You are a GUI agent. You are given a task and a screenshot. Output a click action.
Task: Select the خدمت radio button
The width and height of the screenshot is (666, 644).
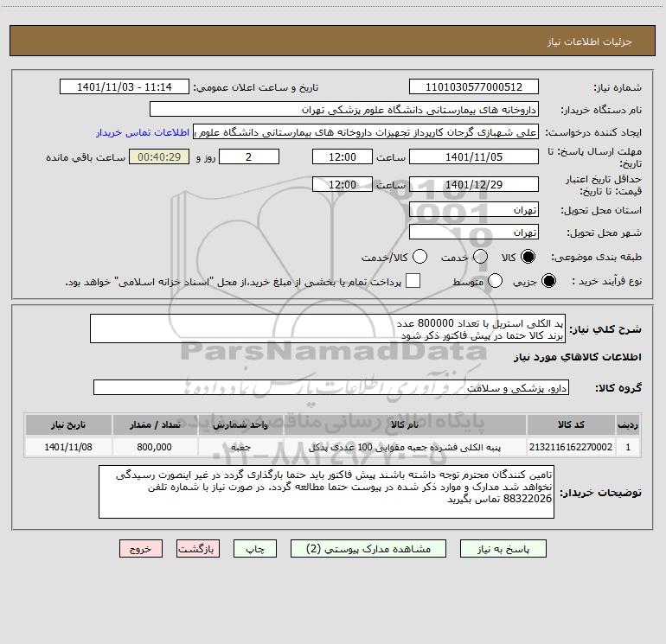coord(480,257)
